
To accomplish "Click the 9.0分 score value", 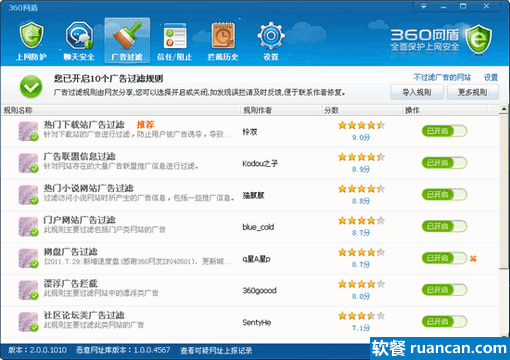I will (361, 137).
